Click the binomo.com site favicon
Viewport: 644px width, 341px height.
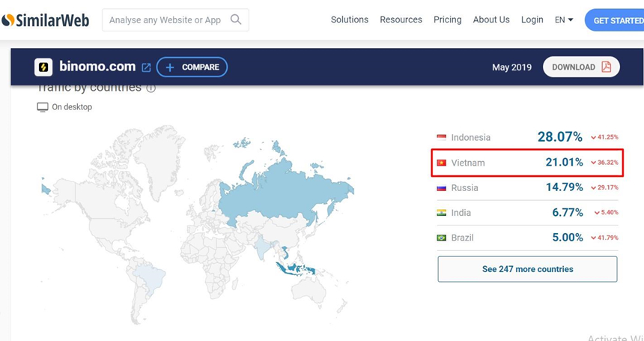click(43, 67)
